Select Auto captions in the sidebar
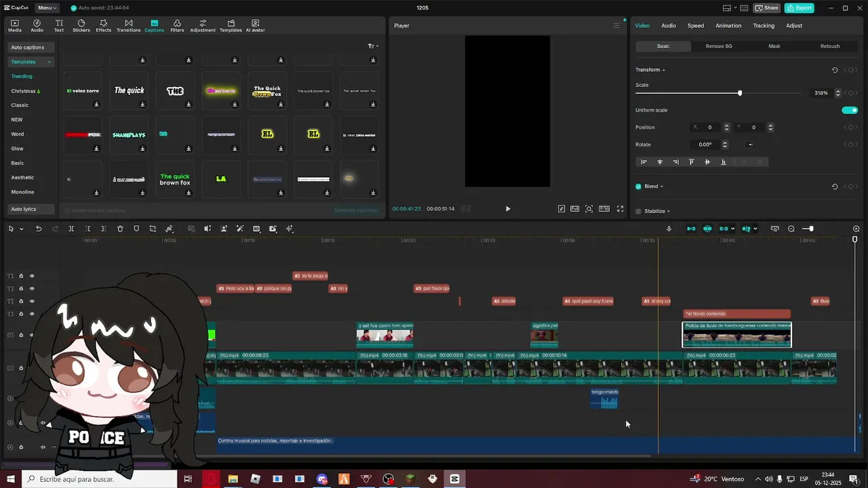The width and height of the screenshot is (868, 488). point(31,47)
